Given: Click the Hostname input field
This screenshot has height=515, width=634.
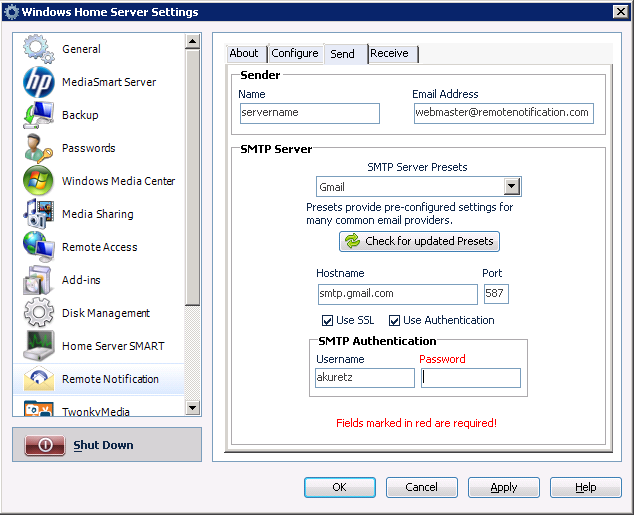Looking at the screenshot, I should (x=397, y=294).
